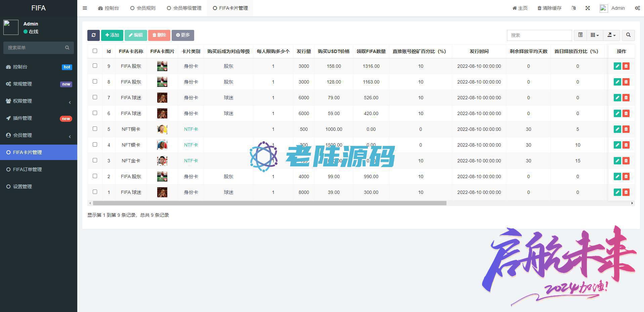The width and height of the screenshot is (644, 312).
Task: Click the green 添加 add button
Action: 112,35
